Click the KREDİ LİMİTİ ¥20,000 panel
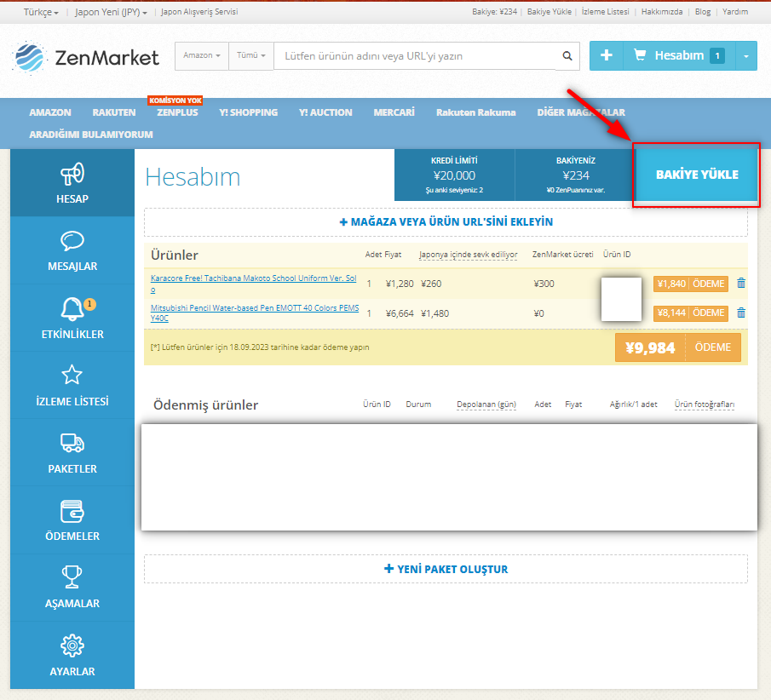Viewport: 771px width, 700px height. [454, 175]
